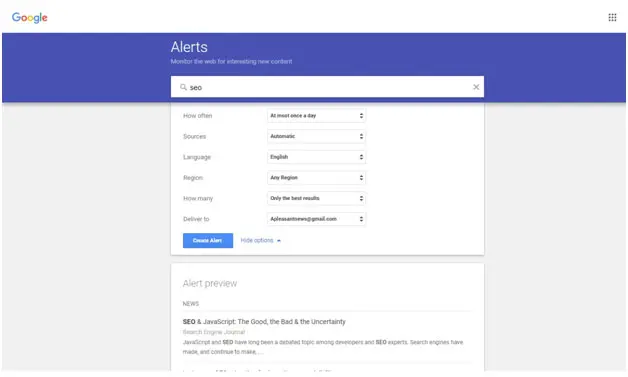Open the 'How many' results dropdown
This screenshot has width=628, height=377.
pyautogui.click(x=316, y=198)
